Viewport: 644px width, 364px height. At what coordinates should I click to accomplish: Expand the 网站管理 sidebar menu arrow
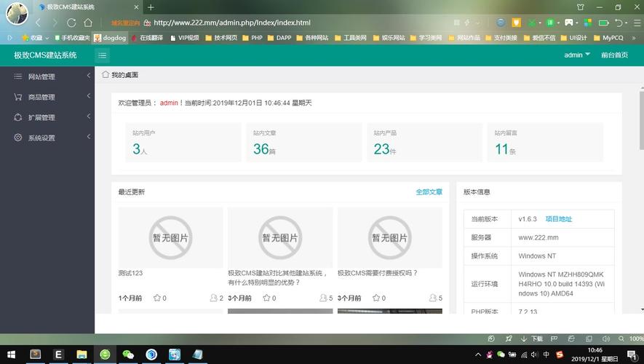(x=88, y=76)
